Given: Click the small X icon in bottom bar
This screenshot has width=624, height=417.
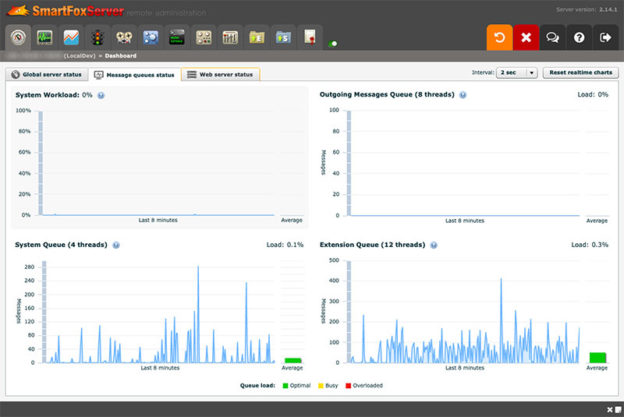Looking at the screenshot, I should tap(610, 409).
